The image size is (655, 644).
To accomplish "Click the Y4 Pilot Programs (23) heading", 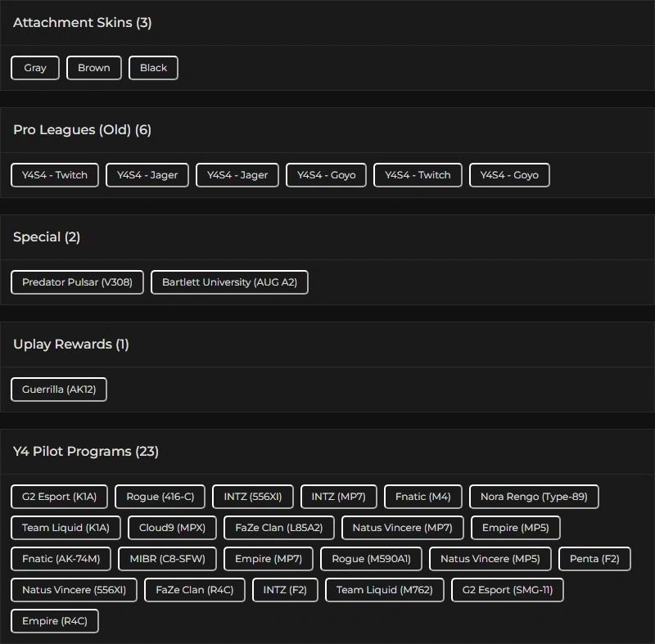I will coord(86,452).
